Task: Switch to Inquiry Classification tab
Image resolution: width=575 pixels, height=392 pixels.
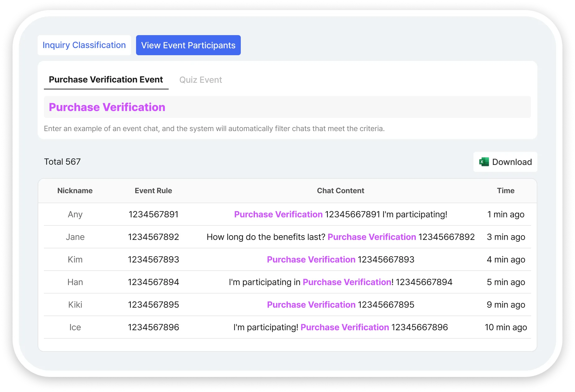Action: pos(84,45)
